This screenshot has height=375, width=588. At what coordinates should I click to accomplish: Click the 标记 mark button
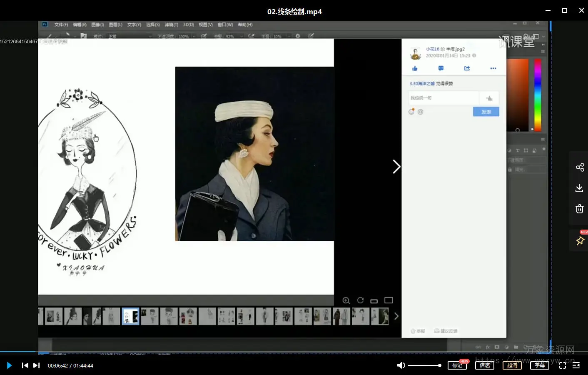[x=457, y=365]
